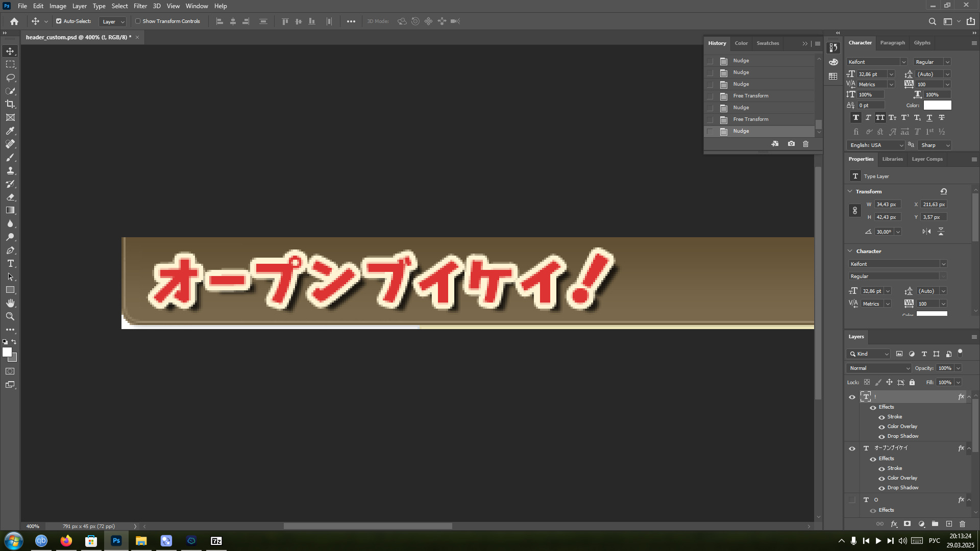Enable Show Transform Controls checkbox
980x551 pixels.
click(x=138, y=21)
